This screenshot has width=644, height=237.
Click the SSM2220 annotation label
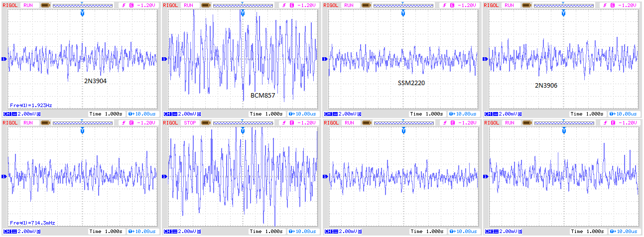pos(412,83)
